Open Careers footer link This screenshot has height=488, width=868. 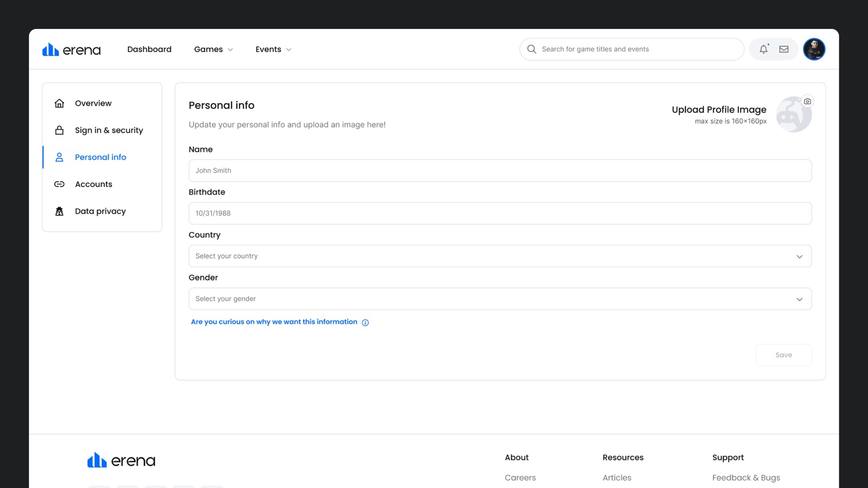coord(520,478)
